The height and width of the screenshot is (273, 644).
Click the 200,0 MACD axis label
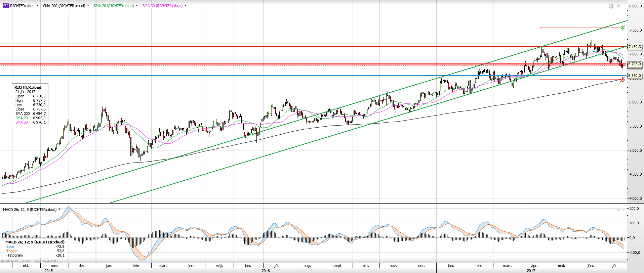pyautogui.click(x=634, y=209)
